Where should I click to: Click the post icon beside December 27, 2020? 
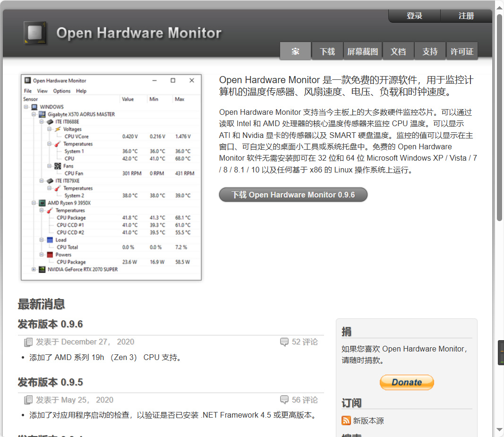pyautogui.click(x=28, y=342)
